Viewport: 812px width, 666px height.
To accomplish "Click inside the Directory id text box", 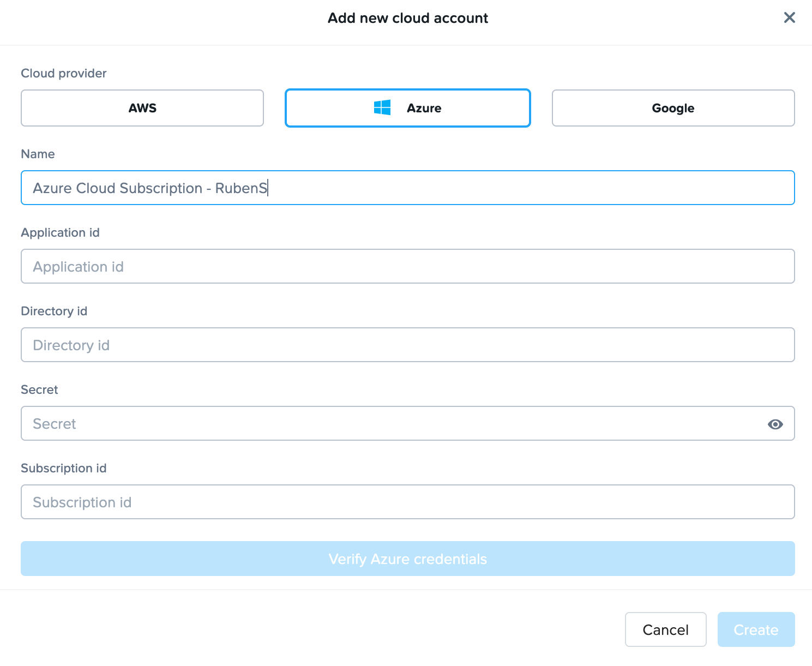I will [407, 345].
